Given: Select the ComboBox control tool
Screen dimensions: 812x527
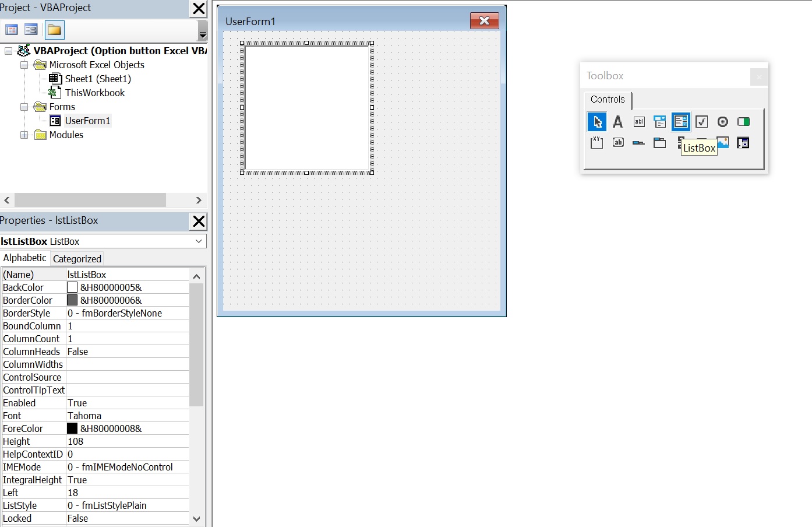Looking at the screenshot, I should pos(660,122).
